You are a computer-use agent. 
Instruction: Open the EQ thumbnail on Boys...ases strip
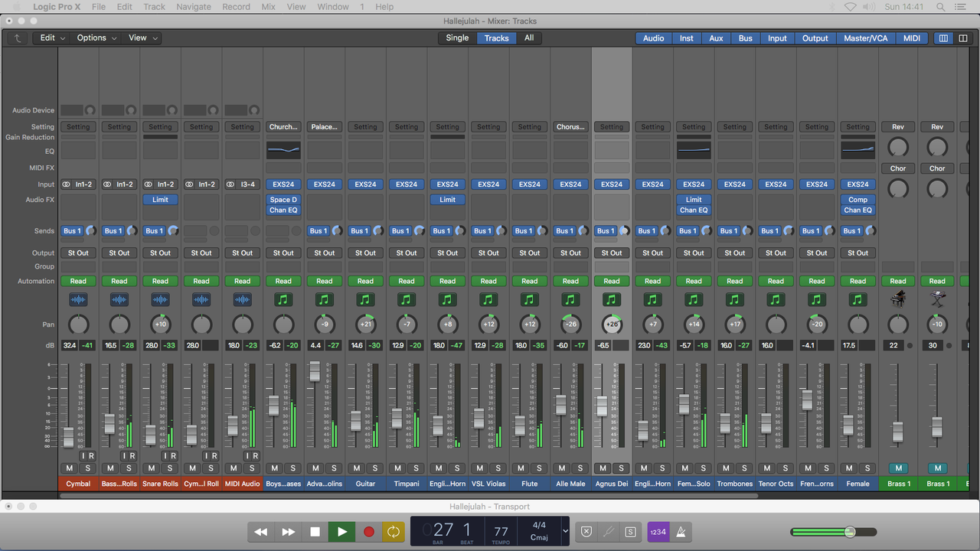[283, 150]
